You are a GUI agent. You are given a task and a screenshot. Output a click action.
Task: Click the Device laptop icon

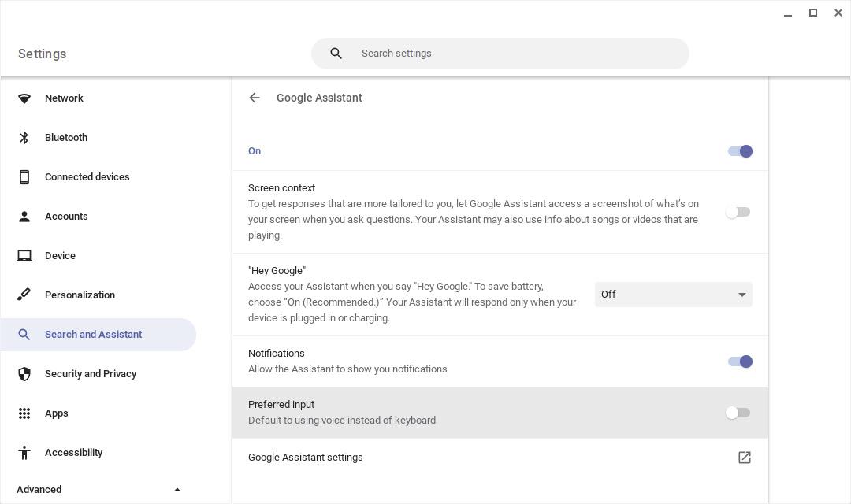pyautogui.click(x=24, y=255)
